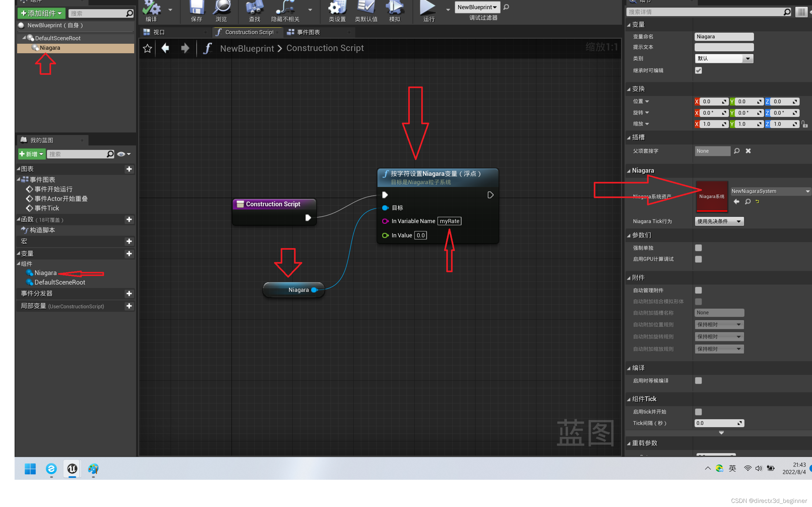Toggle the 继承时可编辑 checkbox
Image resolution: width=812 pixels, height=507 pixels.
698,70
